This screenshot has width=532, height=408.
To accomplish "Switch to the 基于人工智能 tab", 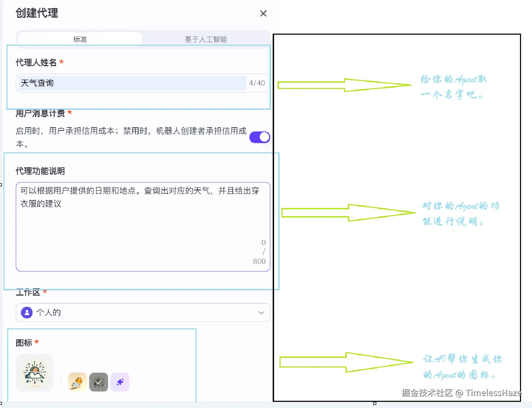I will (x=206, y=39).
